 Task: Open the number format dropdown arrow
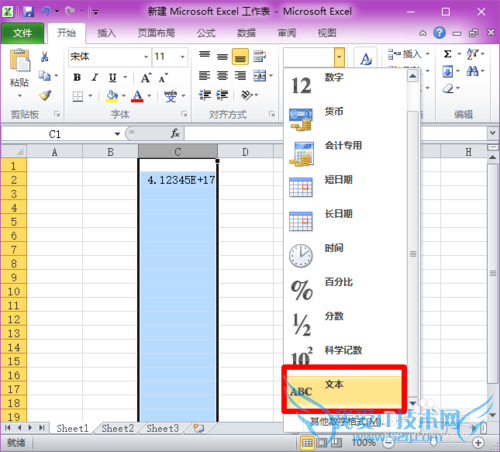(339, 57)
